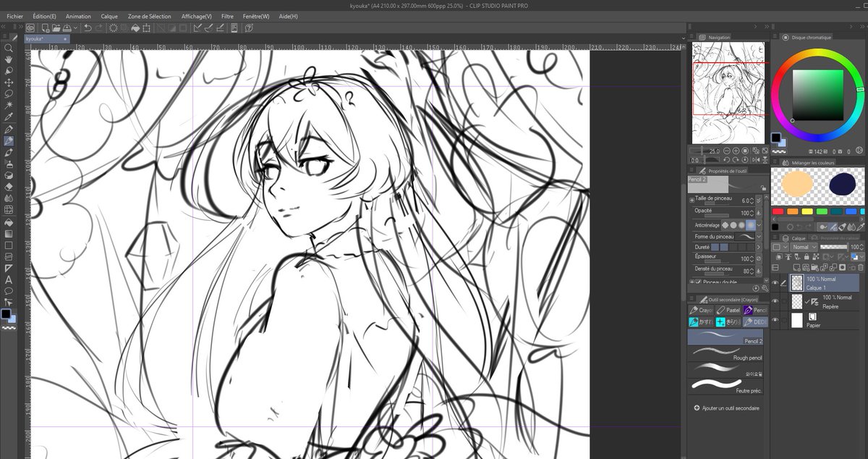
Task: Expand the Dureté options arrow
Action: pyautogui.click(x=759, y=248)
